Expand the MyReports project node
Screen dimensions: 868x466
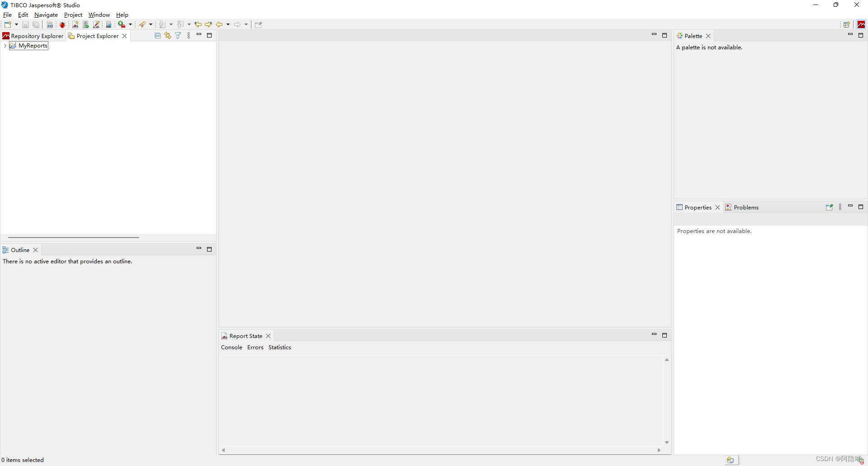click(x=5, y=46)
